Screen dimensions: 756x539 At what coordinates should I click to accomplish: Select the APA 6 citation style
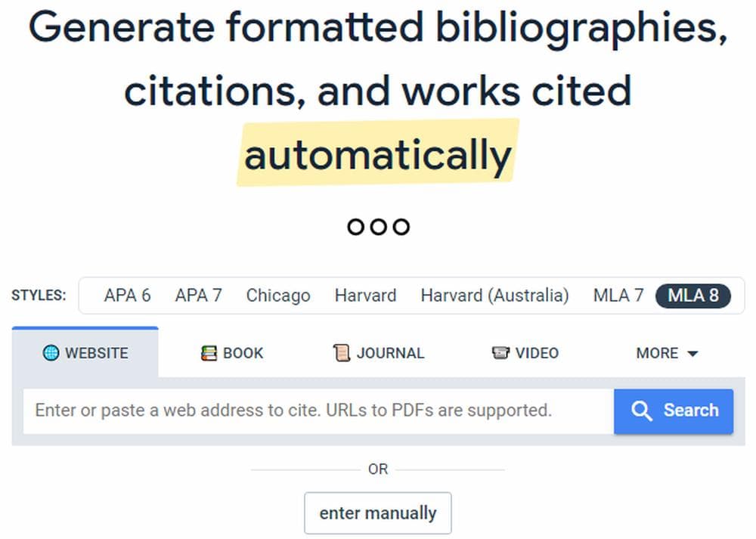coord(127,296)
